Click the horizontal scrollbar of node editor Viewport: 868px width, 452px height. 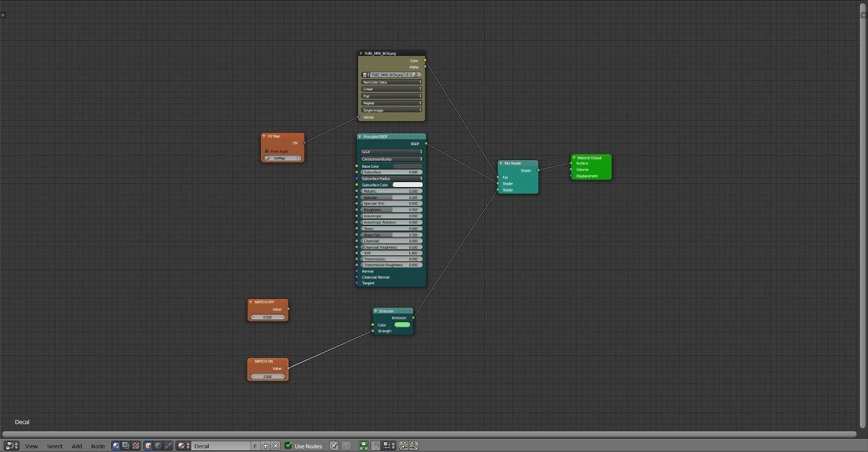point(430,434)
